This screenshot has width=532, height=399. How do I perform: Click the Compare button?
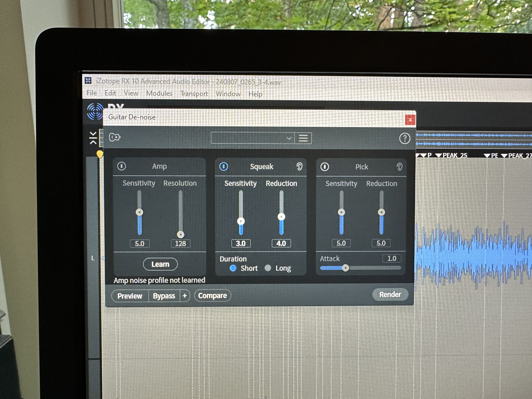tap(212, 295)
